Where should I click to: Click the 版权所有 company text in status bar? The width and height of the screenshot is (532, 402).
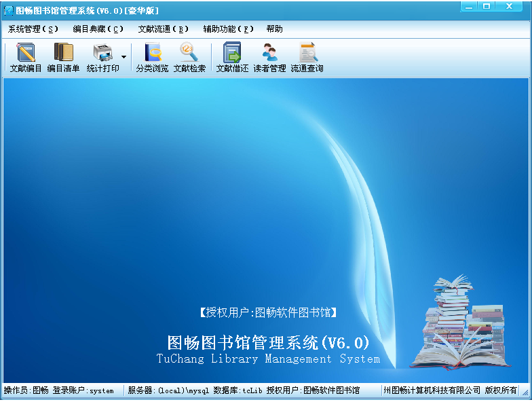point(450,390)
